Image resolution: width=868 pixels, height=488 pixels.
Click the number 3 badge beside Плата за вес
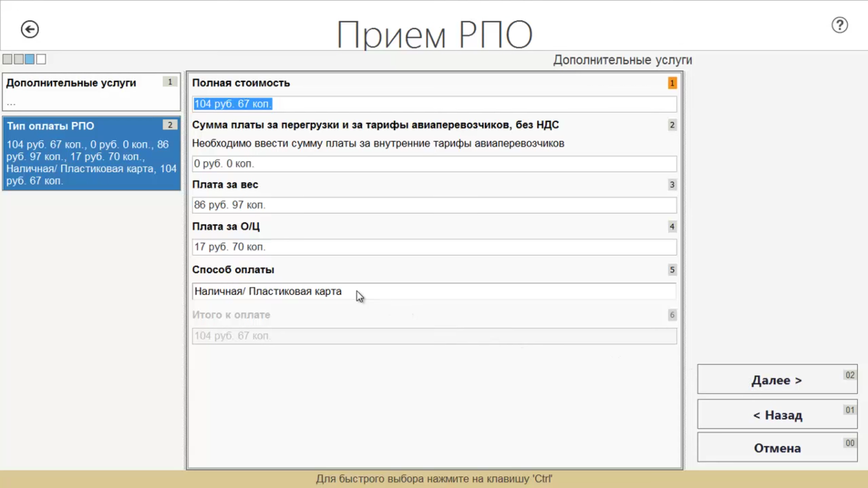coord(672,184)
